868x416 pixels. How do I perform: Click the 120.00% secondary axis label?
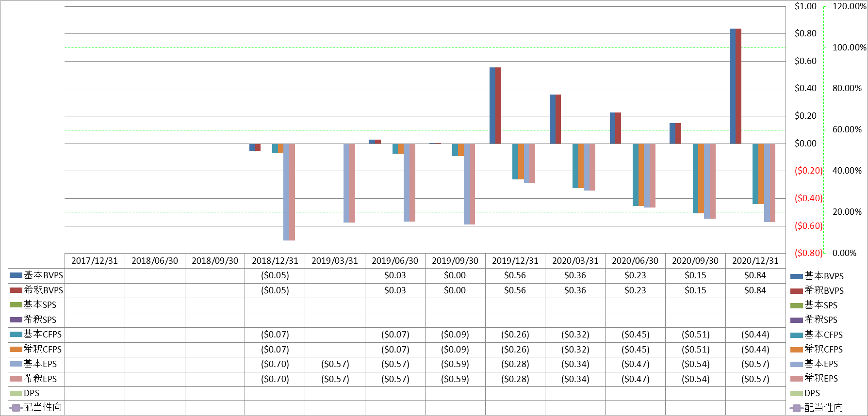849,6
